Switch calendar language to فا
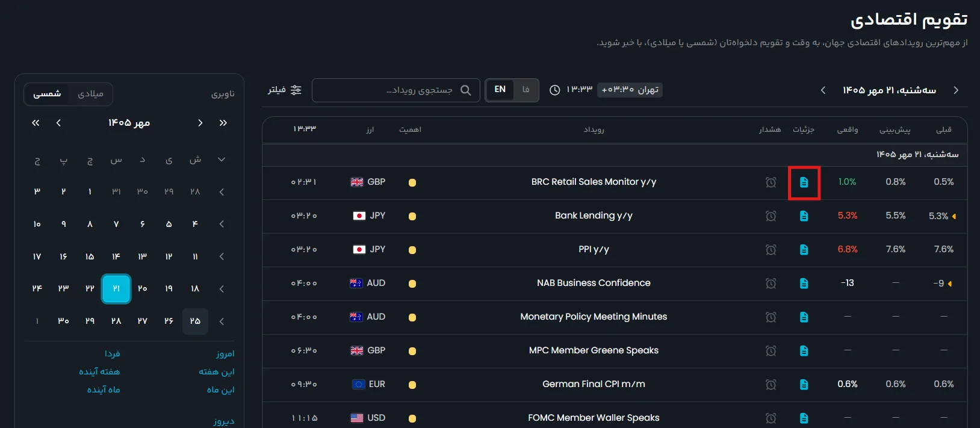 pyautogui.click(x=526, y=90)
